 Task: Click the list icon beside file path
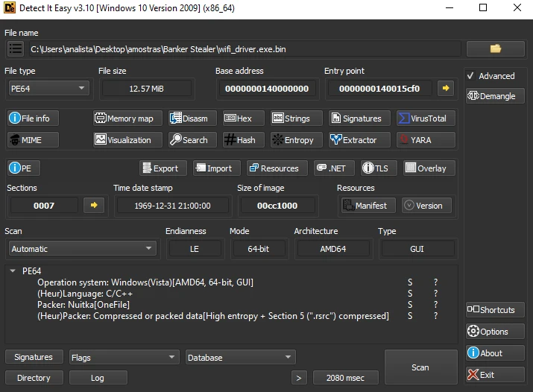pos(15,49)
